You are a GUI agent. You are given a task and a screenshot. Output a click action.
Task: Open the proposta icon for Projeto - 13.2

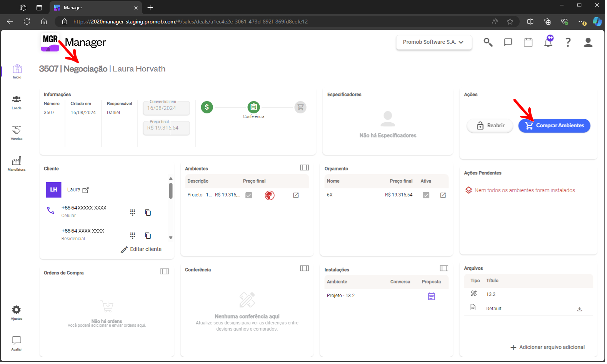432,296
